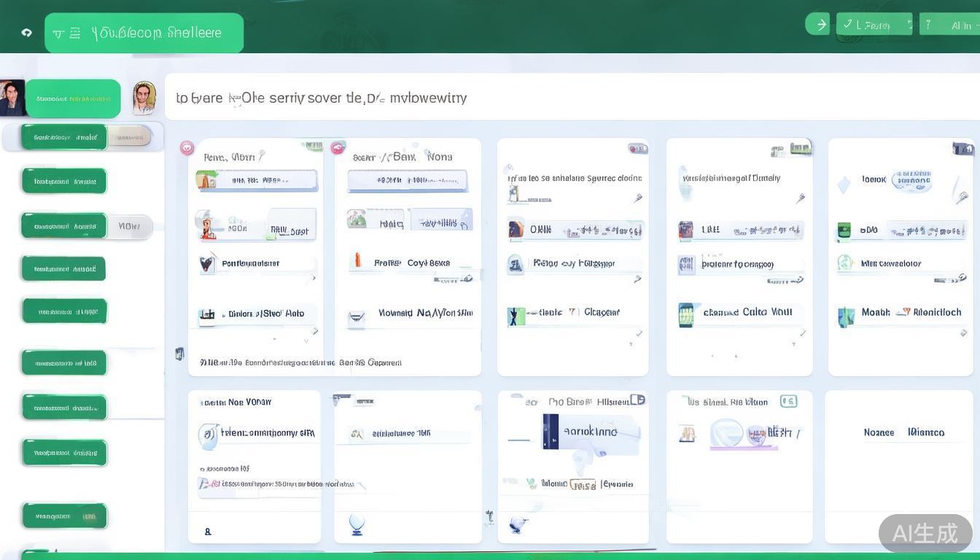Viewport: 980px width, 560px height.
Task: Select the third green sidebar menu item
Action: (64, 226)
